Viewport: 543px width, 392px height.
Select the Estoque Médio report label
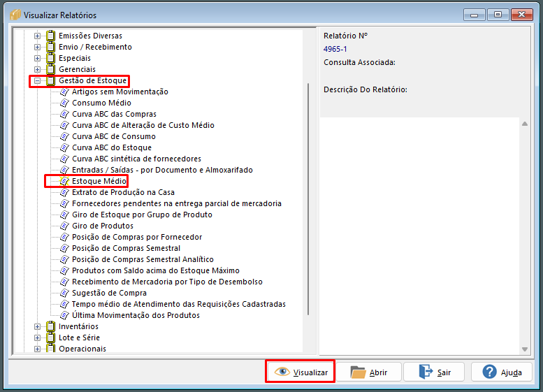point(99,181)
